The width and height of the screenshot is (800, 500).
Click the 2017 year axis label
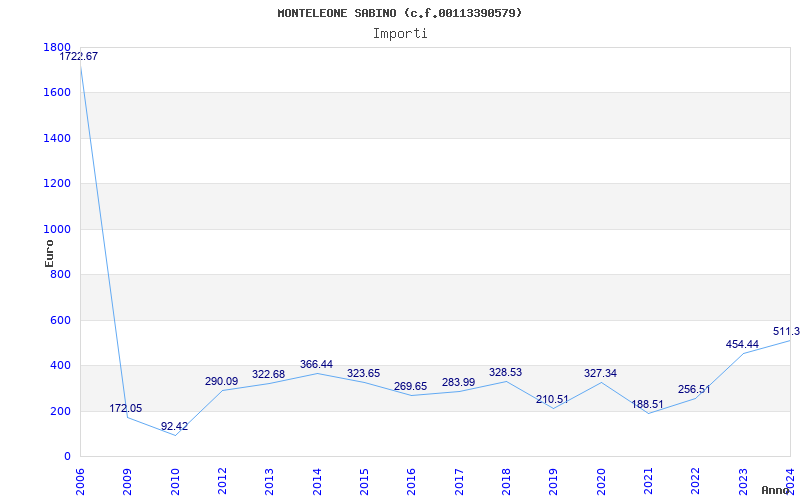coord(459,482)
